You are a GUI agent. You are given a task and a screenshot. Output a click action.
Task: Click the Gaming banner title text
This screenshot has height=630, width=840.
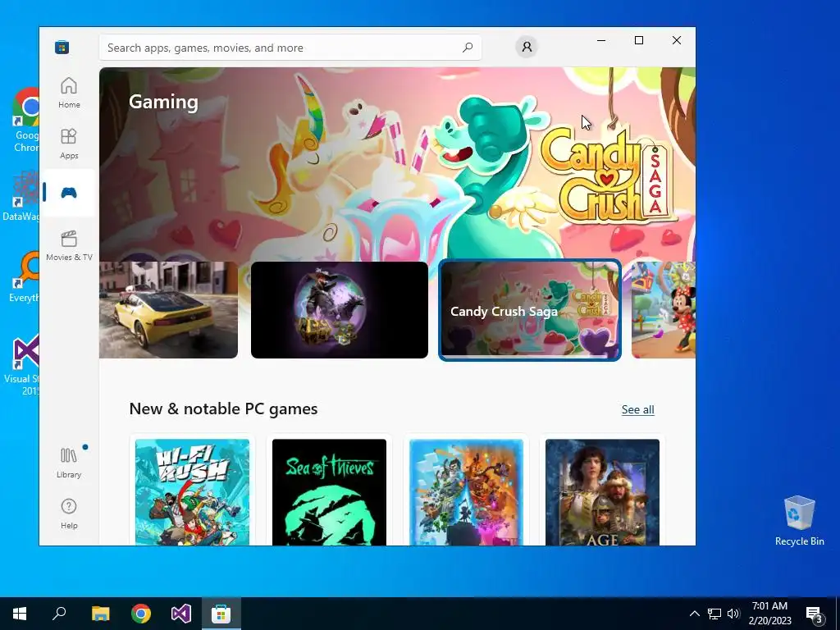pos(163,102)
